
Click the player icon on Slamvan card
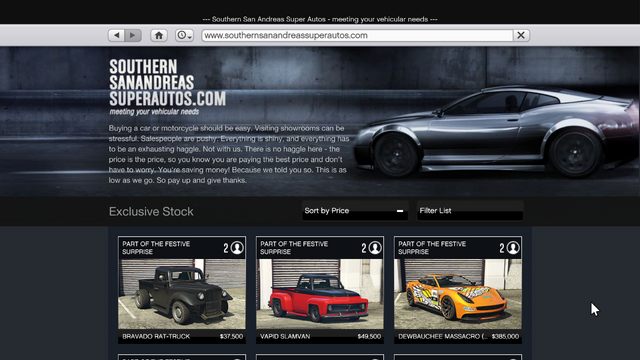click(375, 248)
